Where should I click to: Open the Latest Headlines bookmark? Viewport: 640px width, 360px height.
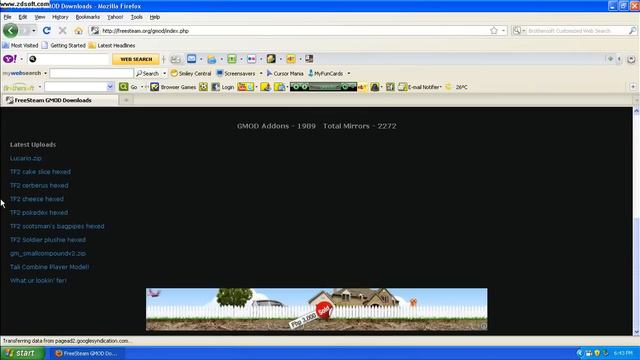tap(112, 45)
